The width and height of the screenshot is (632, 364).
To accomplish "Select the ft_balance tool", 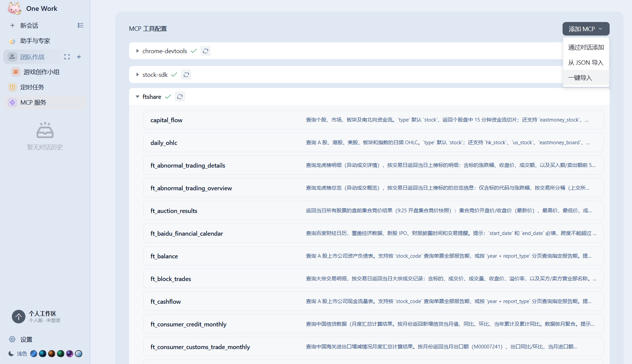I will pos(373,256).
